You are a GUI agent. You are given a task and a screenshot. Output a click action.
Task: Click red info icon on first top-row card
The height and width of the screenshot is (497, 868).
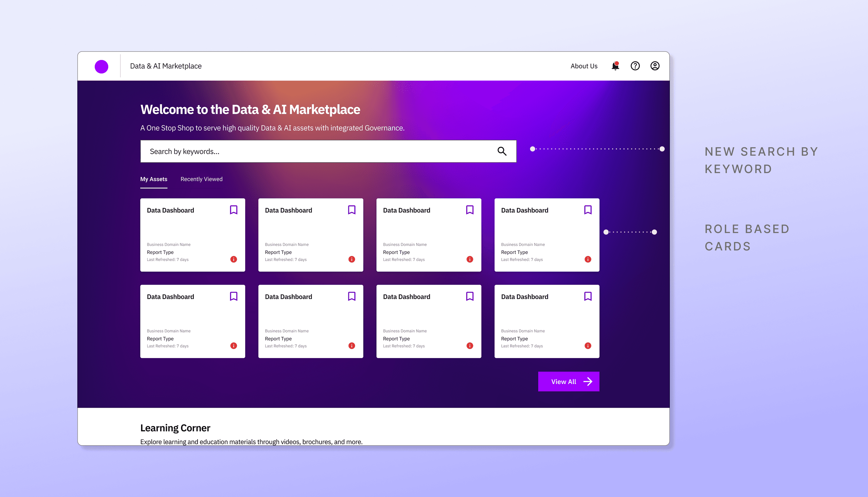[233, 259]
